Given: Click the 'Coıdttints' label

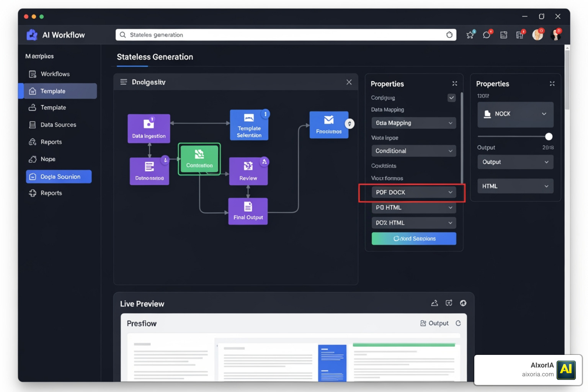Looking at the screenshot, I should pos(384,166).
